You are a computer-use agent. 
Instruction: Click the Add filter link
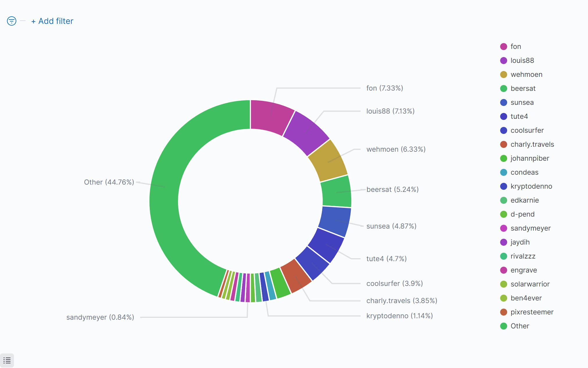(52, 21)
